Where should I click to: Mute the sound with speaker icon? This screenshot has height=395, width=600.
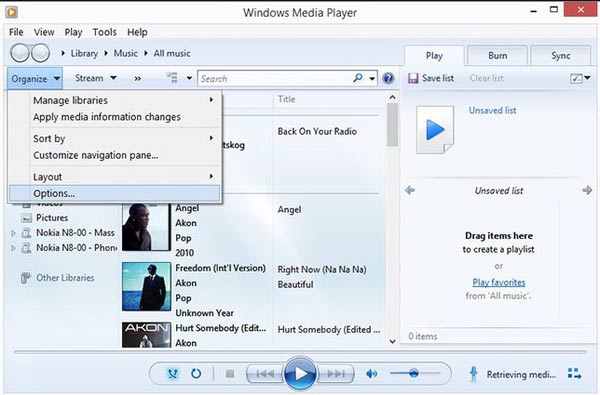(371, 373)
